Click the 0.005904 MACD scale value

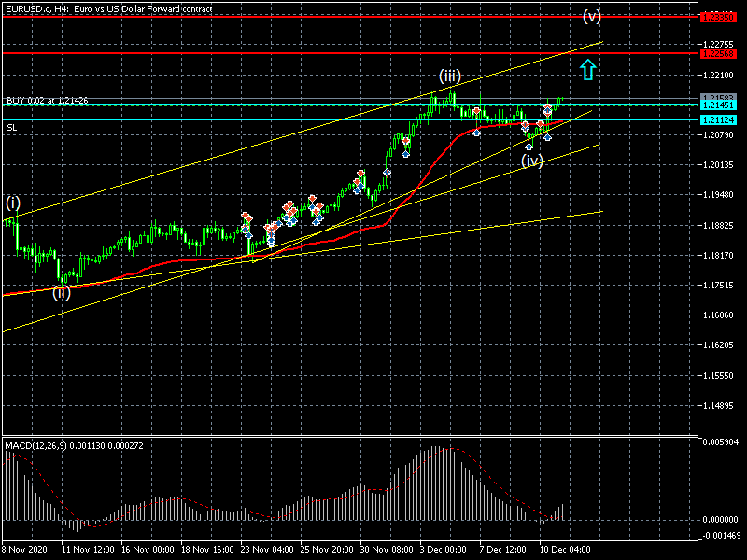click(x=722, y=442)
